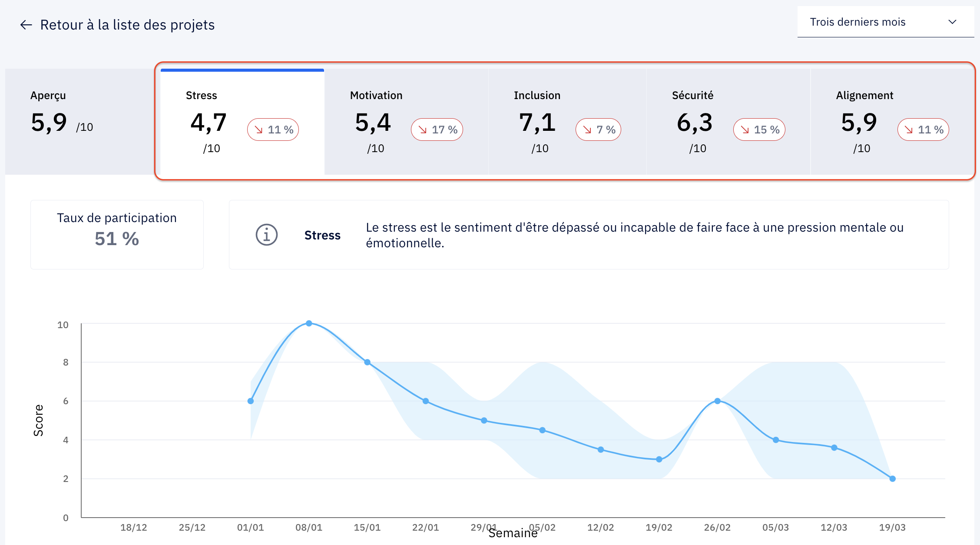
Task: Click the 5,9 Aperçu score value
Action: pyautogui.click(x=49, y=123)
